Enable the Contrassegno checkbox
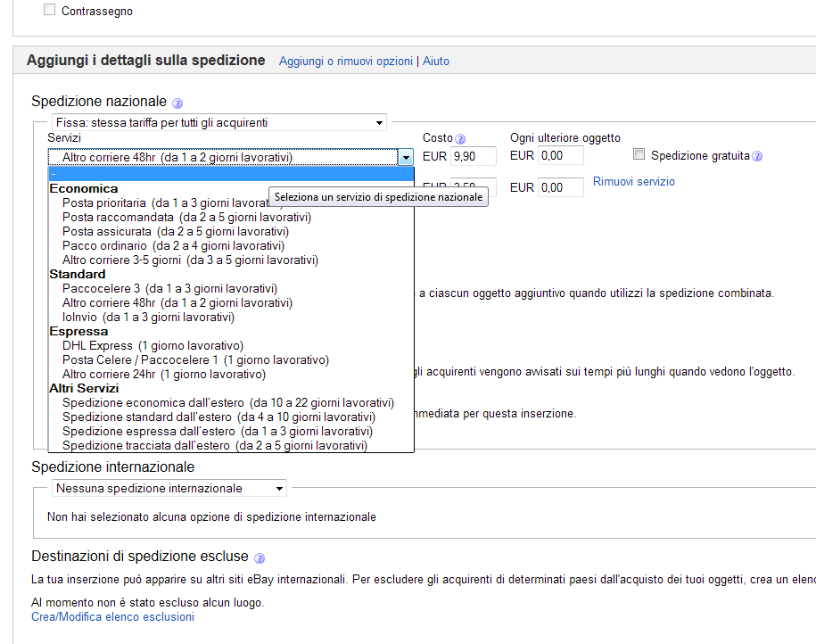 49,10
